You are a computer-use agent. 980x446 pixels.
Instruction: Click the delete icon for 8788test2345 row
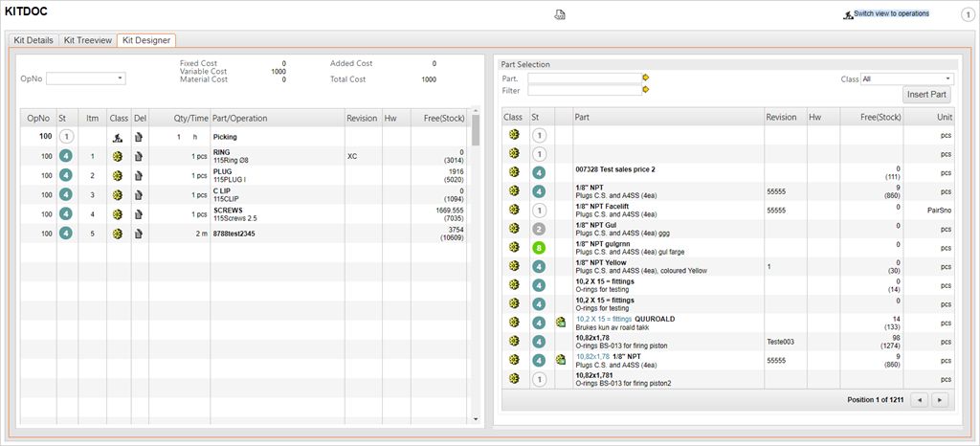point(140,233)
